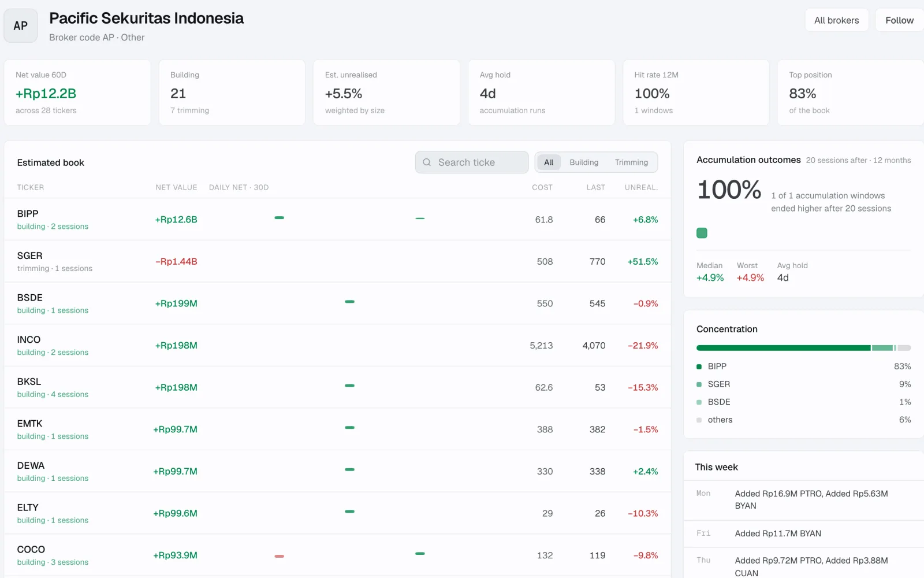This screenshot has width=924, height=578.
Task: Open the DEWA ticker row
Action: click(x=337, y=471)
